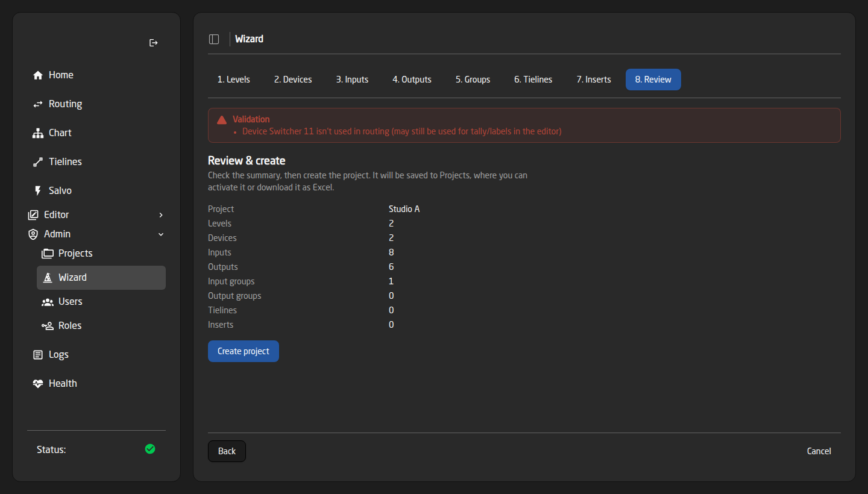Image resolution: width=868 pixels, height=494 pixels.
Task: Click the Projects folder icon
Action: point(48,254)
